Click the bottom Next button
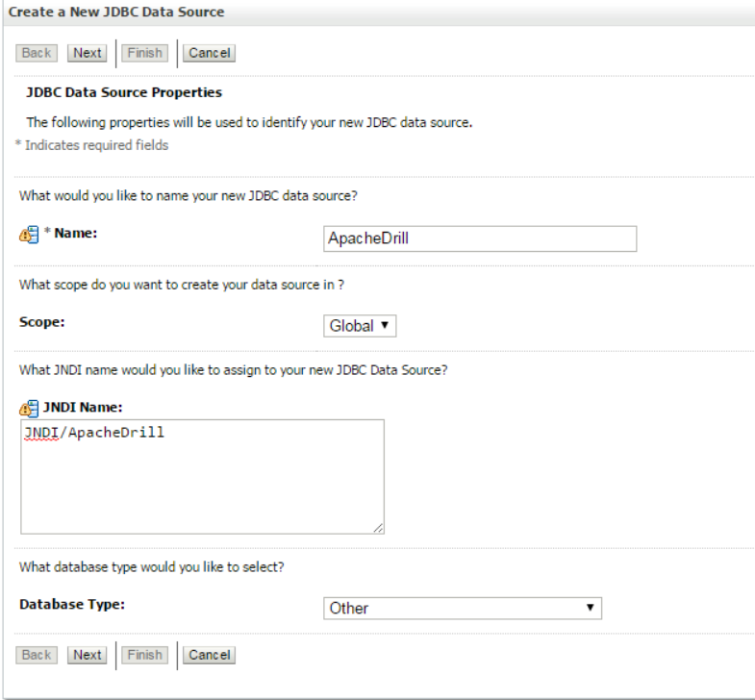 point(88,655)
